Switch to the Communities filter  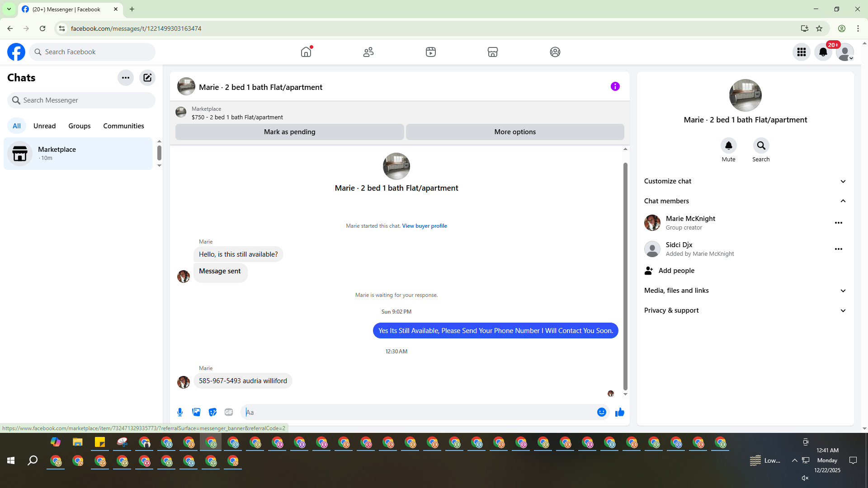pos(123,126)
